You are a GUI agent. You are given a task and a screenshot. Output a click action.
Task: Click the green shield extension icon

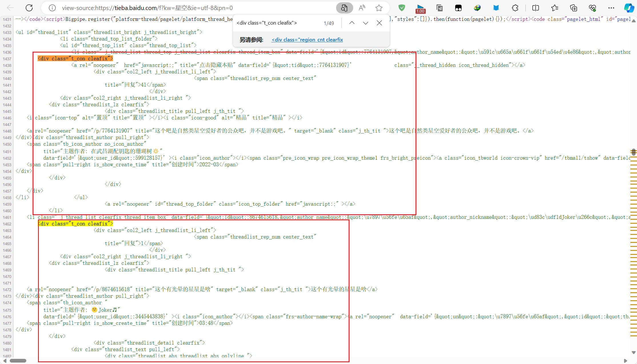tap(402, 8)
